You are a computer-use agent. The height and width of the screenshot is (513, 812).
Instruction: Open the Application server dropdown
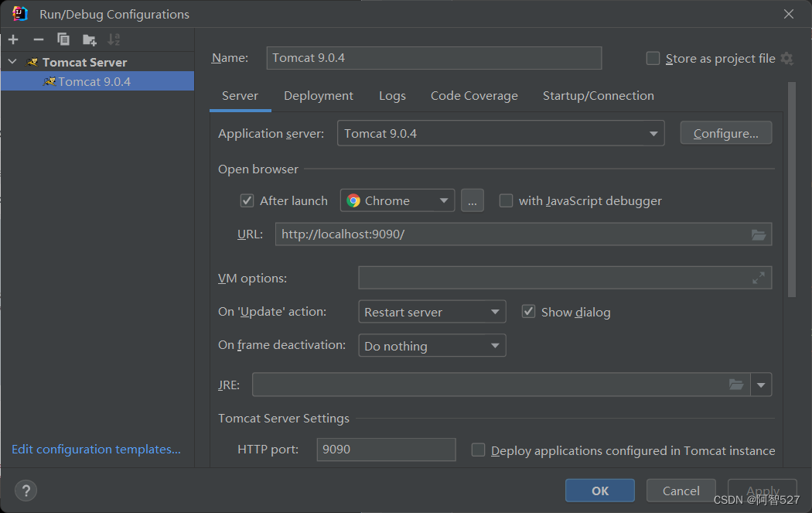(500, 134)
